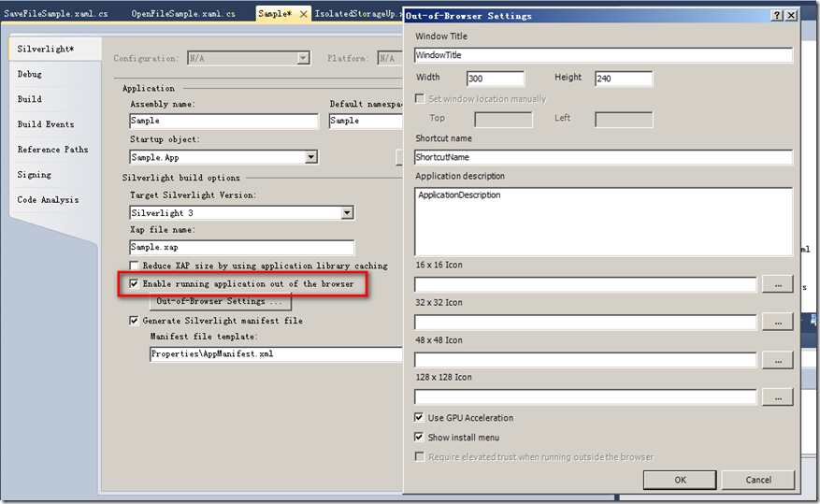This screenshot has width=820, height=504.
Task: Switch to OpenFileSample.xaml.cs tab
Action: (183, 14)
